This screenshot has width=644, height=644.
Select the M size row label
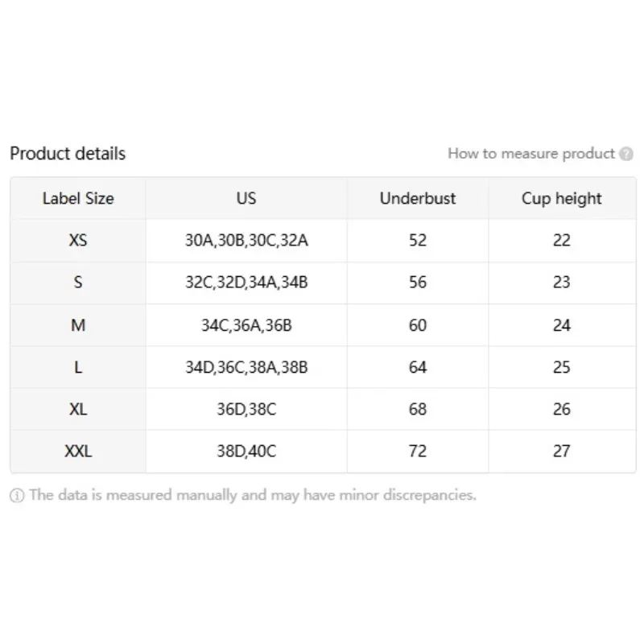click(78, 325)
